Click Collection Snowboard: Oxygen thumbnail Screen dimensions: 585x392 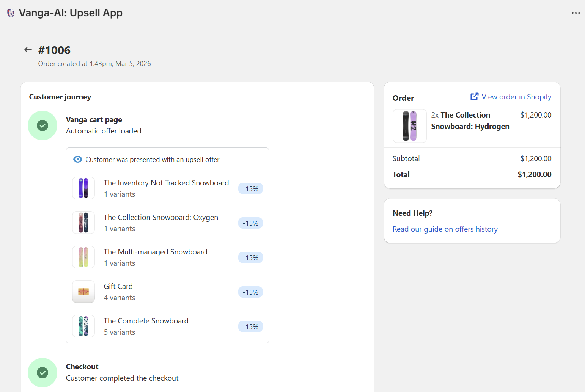[83, 223]
